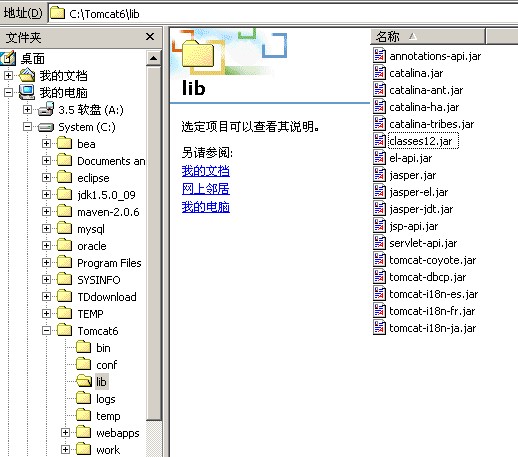This screenshot has width=518, height=457.
Task: Open the 网上邻居 link
Action: tap(206, 189)
